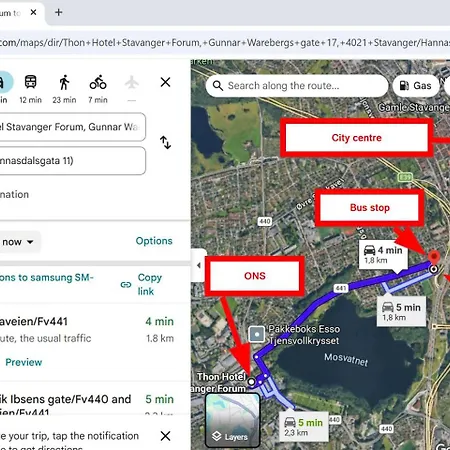Select the alternate 5 min 2,3 km route label
This screenshot has width=450, height=450.
304,427
